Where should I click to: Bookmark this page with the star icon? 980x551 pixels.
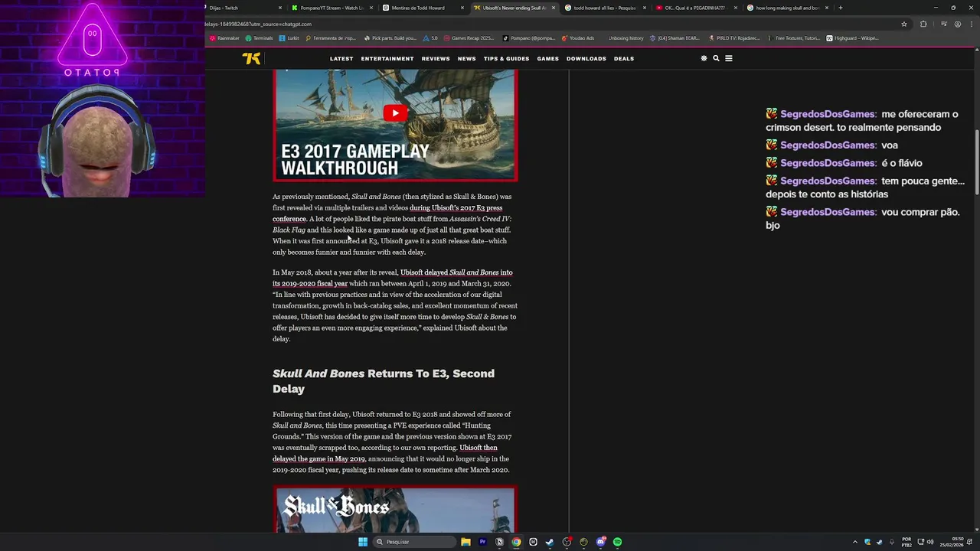click(904, 24)
